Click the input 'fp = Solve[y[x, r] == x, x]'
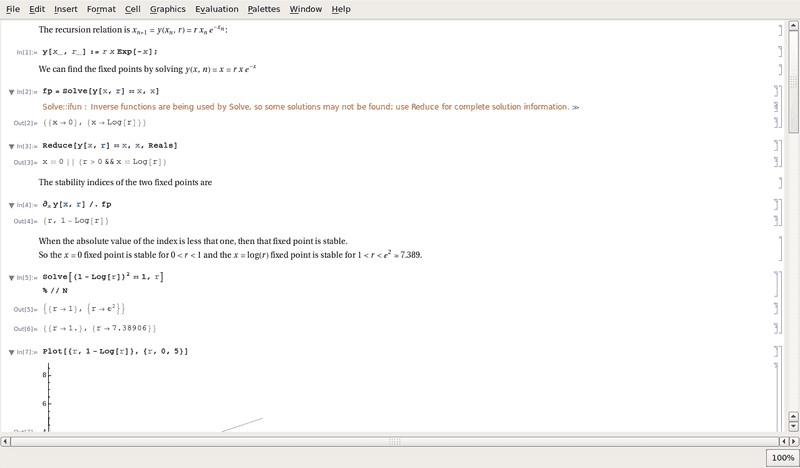The image size is (800, 468). click(x=101, y=91)
